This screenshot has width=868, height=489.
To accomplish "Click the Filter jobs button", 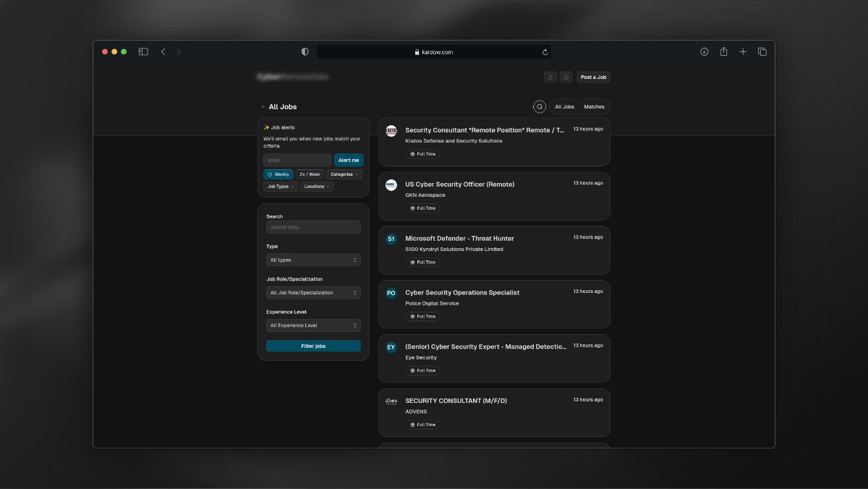I will [x=313, y=346].
